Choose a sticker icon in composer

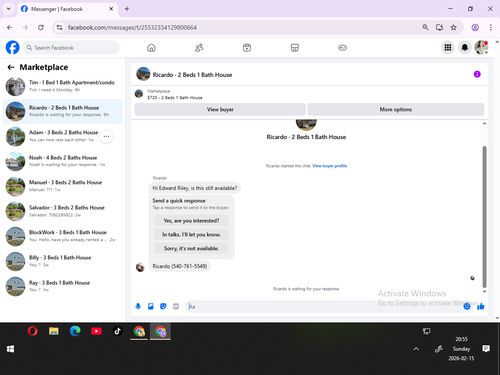[163, 306]
